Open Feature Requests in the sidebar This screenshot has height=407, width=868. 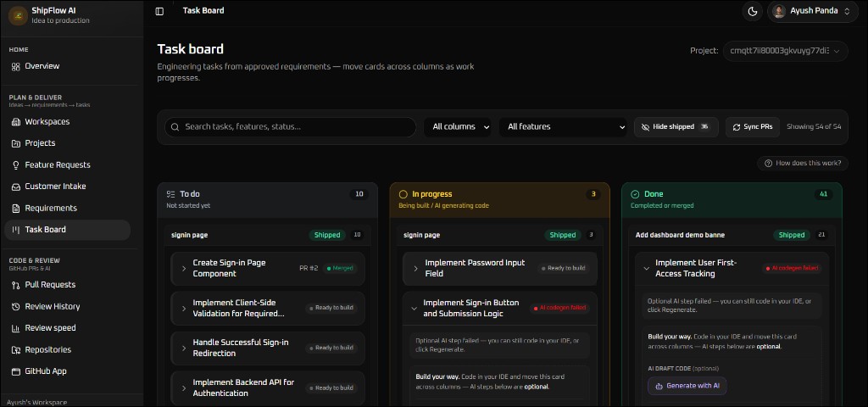[67, 165]
